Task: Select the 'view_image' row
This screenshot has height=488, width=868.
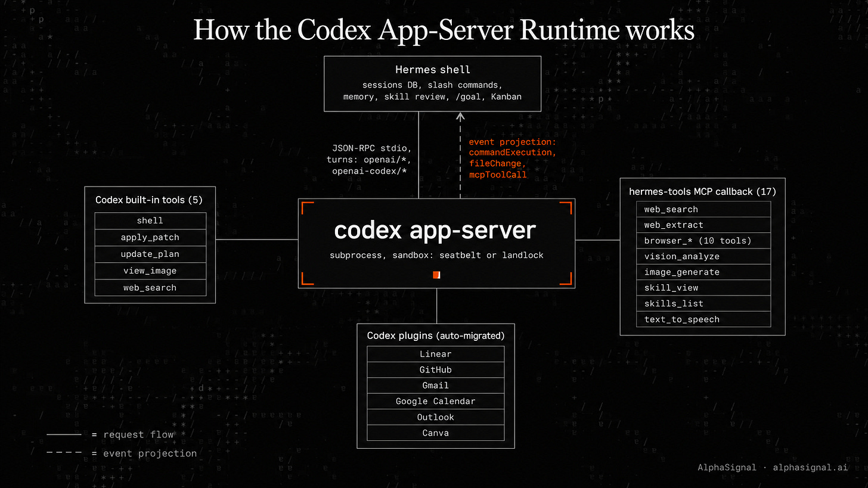Action: point(150,271)
